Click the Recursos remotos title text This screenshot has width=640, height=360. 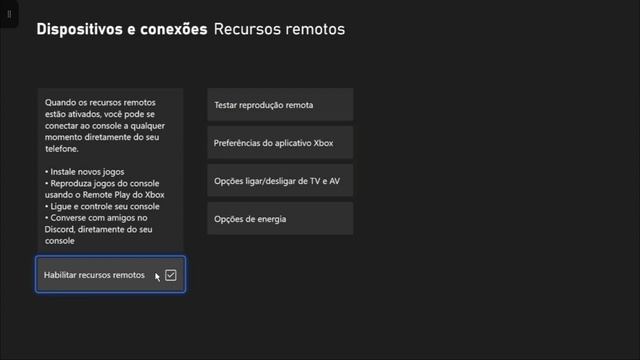point(279,29)
